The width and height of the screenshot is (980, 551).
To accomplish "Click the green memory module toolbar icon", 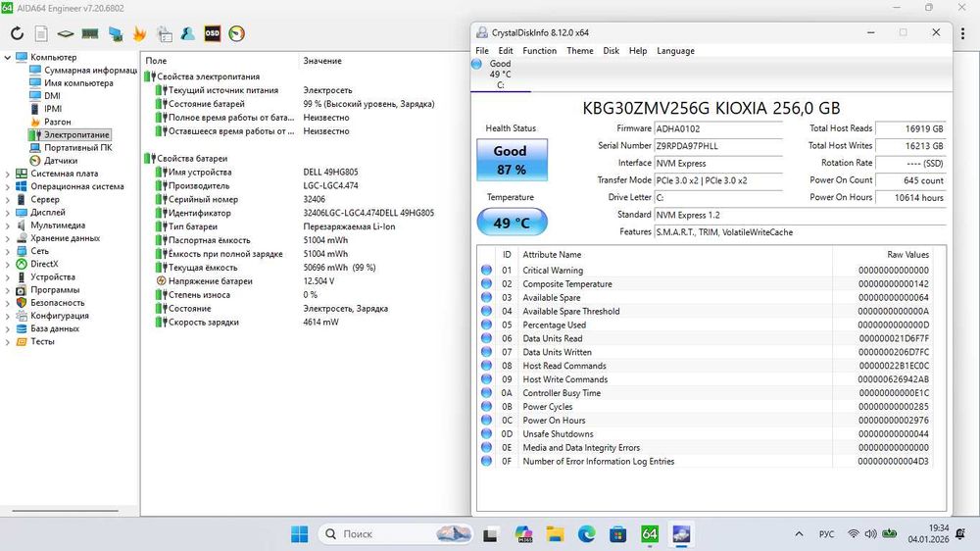I will pyautogui.click(x=90, y=33).
